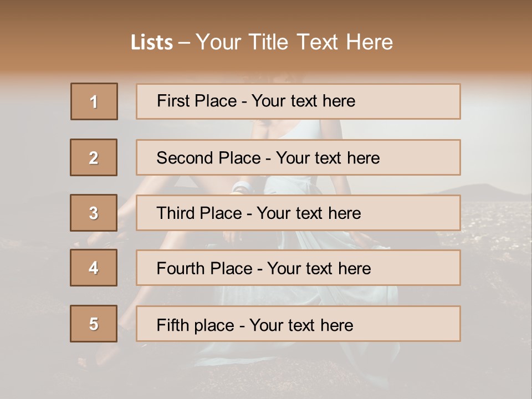
Task: Click "Your text here" in First Place bar
Action: [x=303, y=101]
